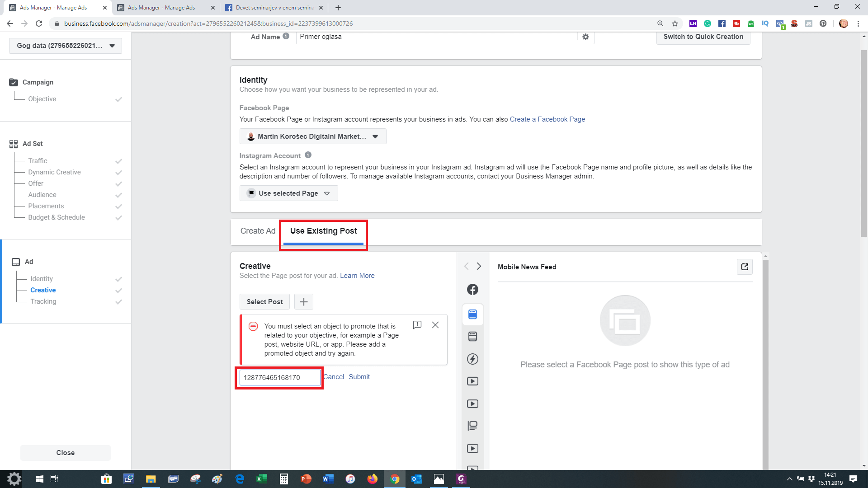Click the feedback flag icon in error box
Image resolution: width=868 pixels, height=488 pixels.
pyautogui.click(x=417, y=325)
